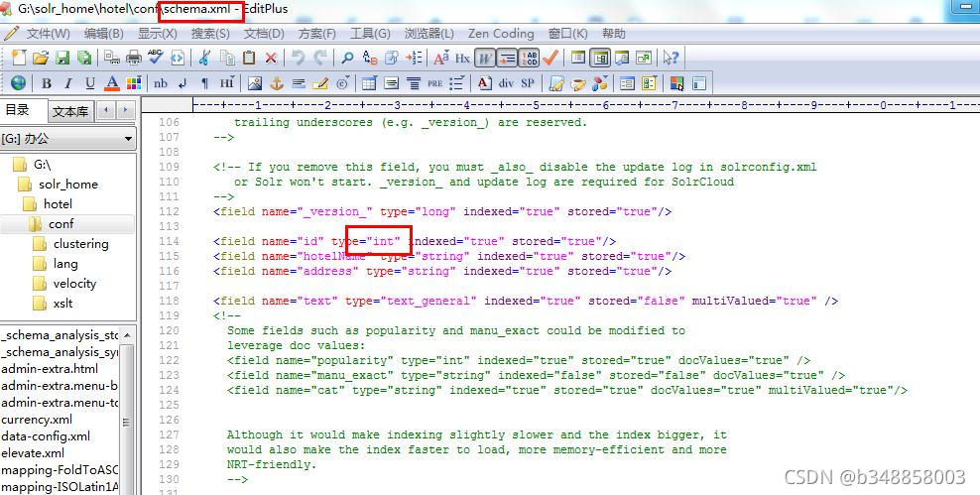
Task: Open data-config.xml in file list
Action: pyautogui.click(x=46, y=436)
